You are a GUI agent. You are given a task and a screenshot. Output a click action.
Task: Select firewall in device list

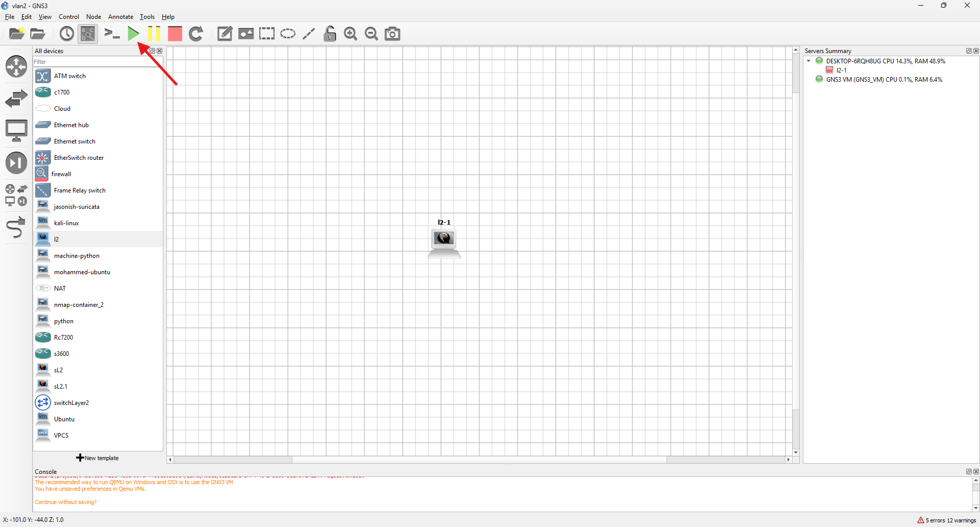98,174
